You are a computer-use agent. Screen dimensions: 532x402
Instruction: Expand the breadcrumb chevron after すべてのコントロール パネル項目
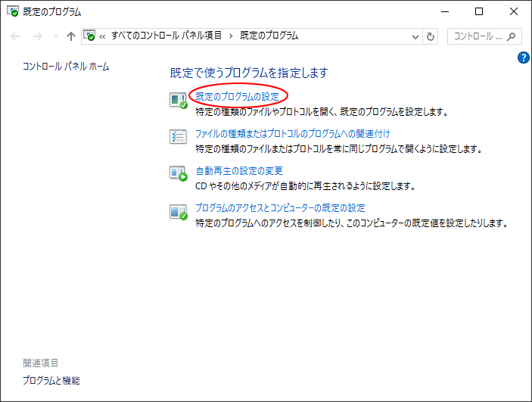(231, 36)
